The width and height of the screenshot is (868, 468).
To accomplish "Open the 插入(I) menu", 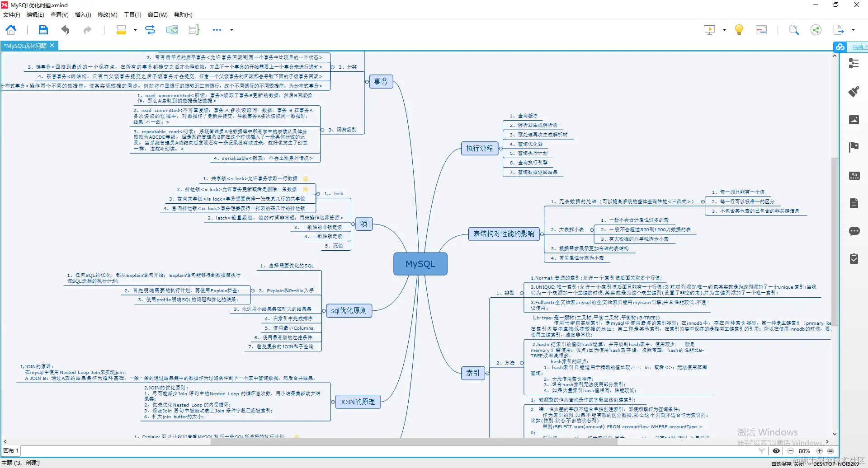I will 83,15.
